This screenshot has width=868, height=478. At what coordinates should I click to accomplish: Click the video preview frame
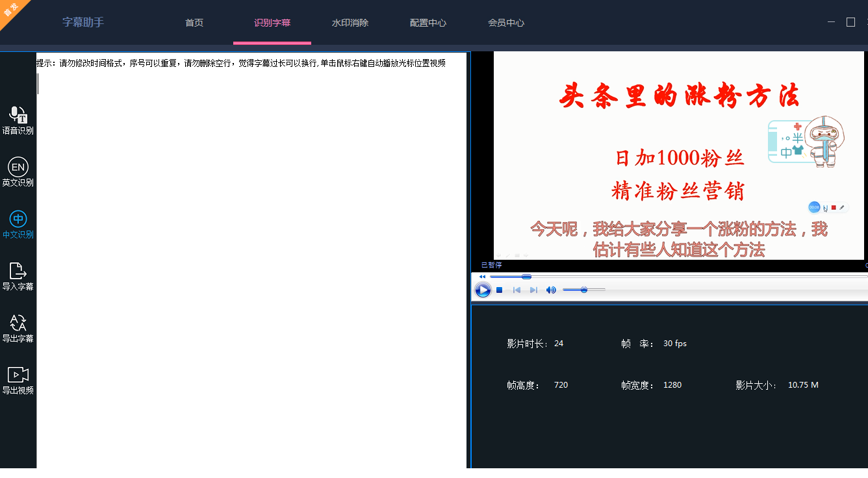click(678, 156)
